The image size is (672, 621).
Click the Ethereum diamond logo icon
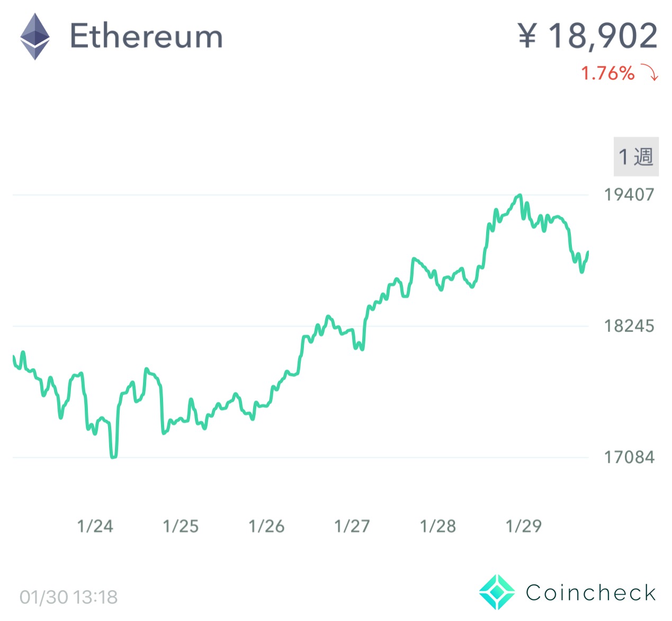click(35, 37)
